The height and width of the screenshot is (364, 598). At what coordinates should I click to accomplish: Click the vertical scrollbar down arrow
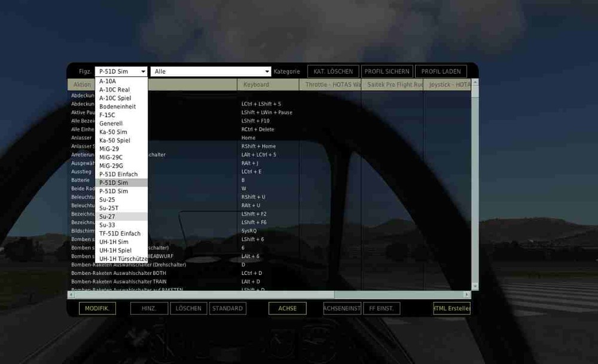(475, 286)
